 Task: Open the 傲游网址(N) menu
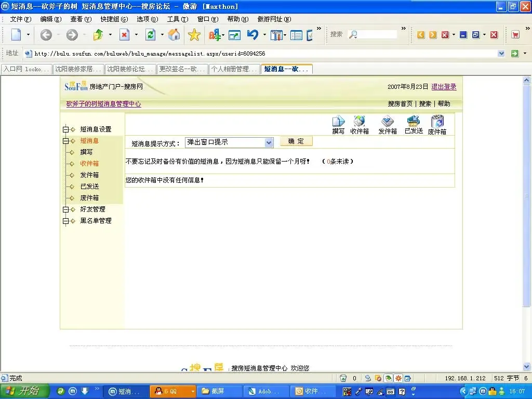[x=274, y=19]
